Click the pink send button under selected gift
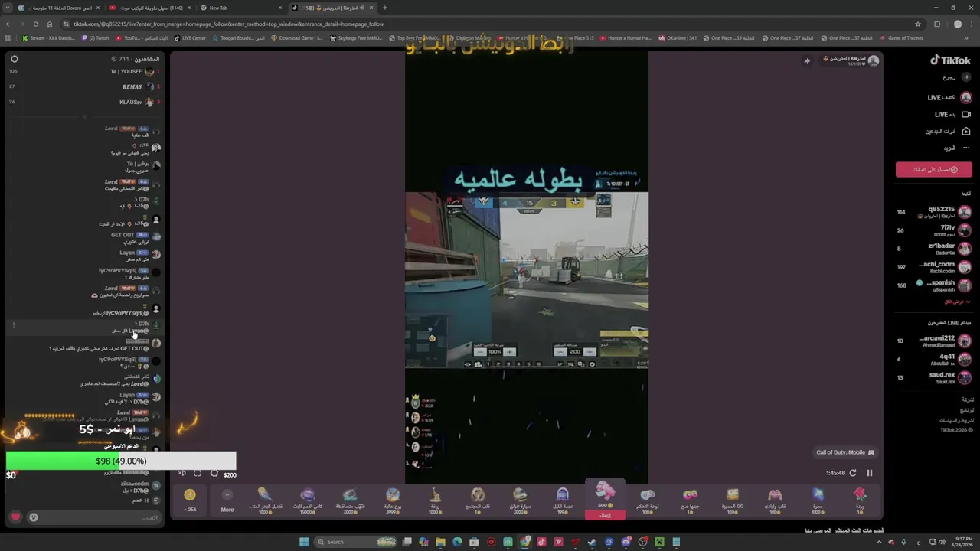 pos(605,515)
